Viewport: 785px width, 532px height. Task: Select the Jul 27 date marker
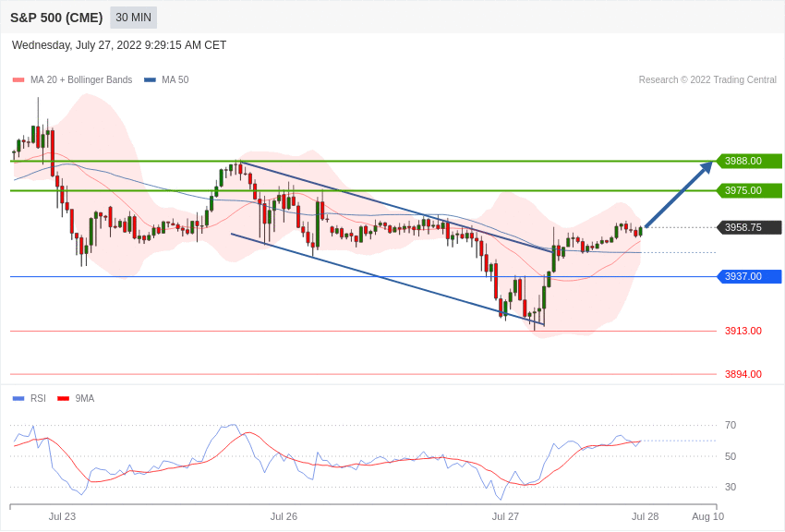[x=505, y=516]
